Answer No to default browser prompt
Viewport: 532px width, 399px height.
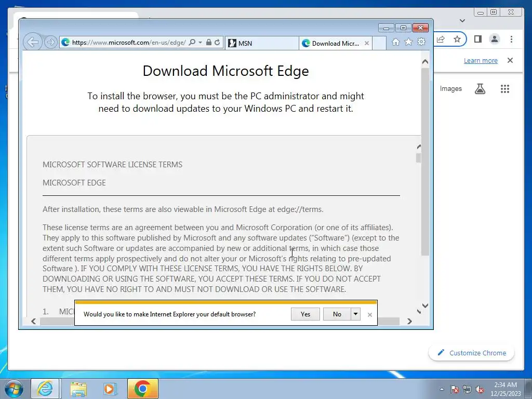pyautogui.click(x=337, y=314)
